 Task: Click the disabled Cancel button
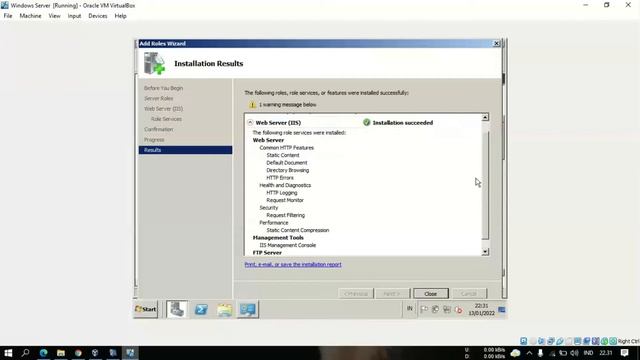tap(469, 293)
